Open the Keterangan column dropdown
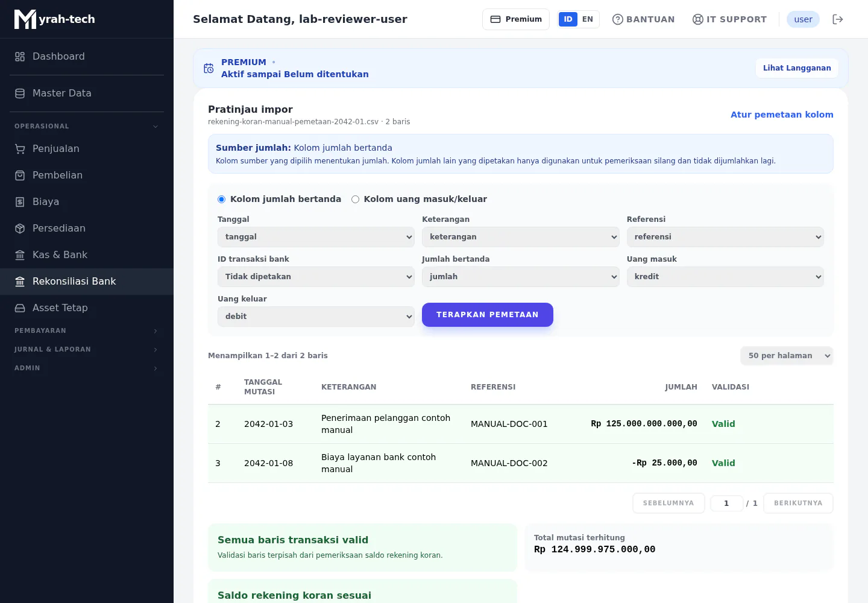Viewport: 868px width, 603px height. [520, 237]
